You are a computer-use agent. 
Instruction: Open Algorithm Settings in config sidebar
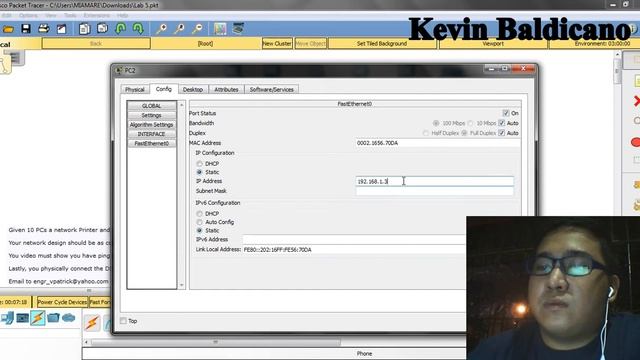tap(151, 124)
